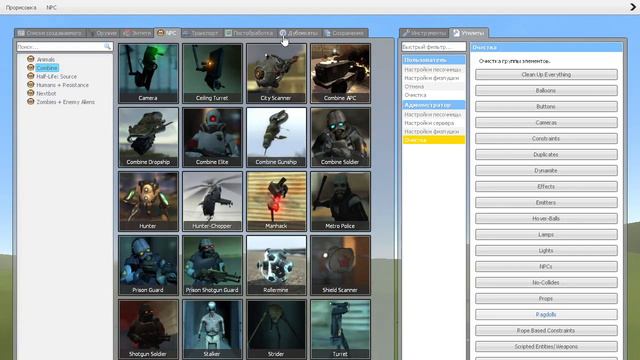Select the Утилиты tab
Screen dimensions: 640x360
tap(469, 33)
